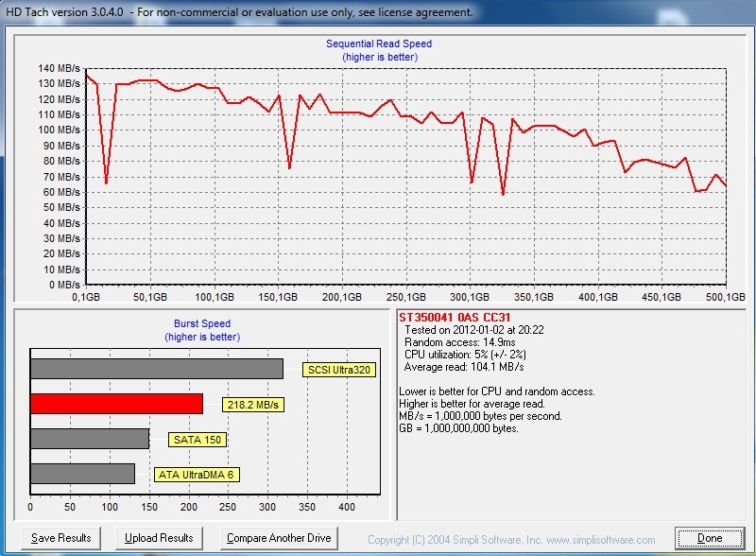Click the gray ATA UltraDMA 6 bar

pyautogui.click(x=82, y=474)
